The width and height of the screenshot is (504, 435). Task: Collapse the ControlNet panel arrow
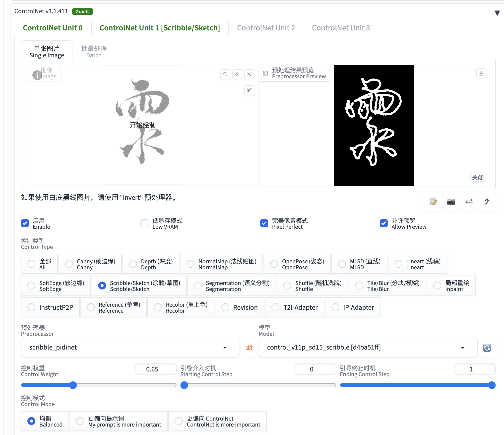click(x=497, y=13)
